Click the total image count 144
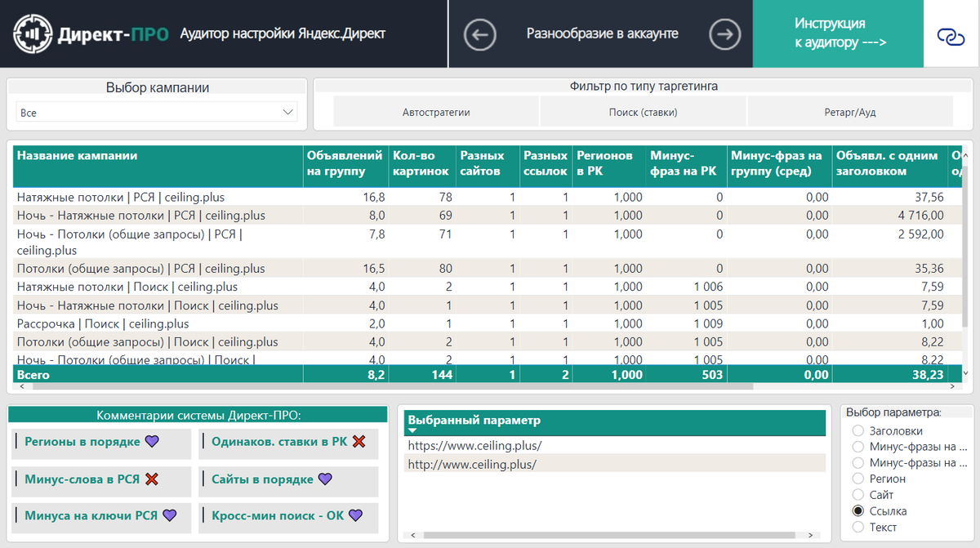 (x=441, y=375)
